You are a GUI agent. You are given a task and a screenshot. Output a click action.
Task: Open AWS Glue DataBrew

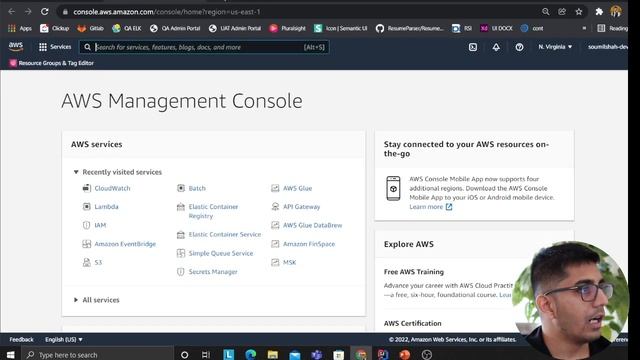click(x=313, y=225)
